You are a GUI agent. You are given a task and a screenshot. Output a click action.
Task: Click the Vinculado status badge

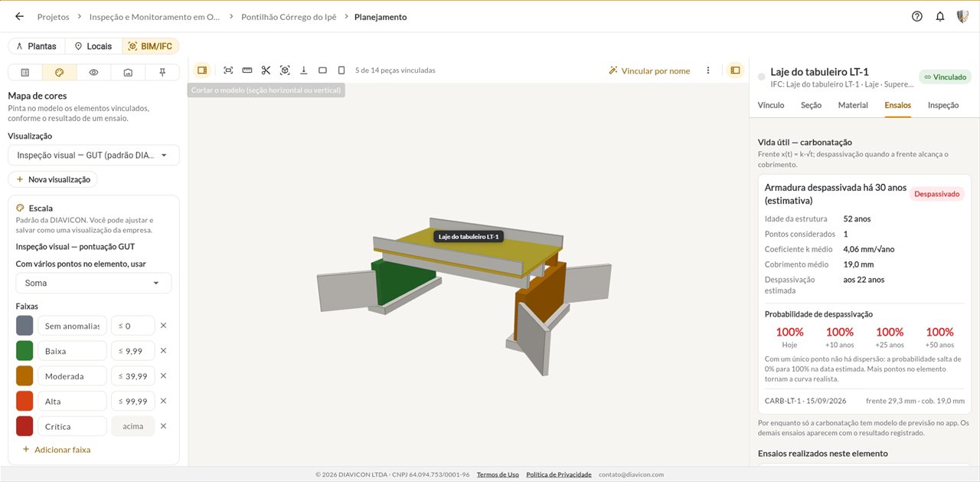click(x=945, y=77)
